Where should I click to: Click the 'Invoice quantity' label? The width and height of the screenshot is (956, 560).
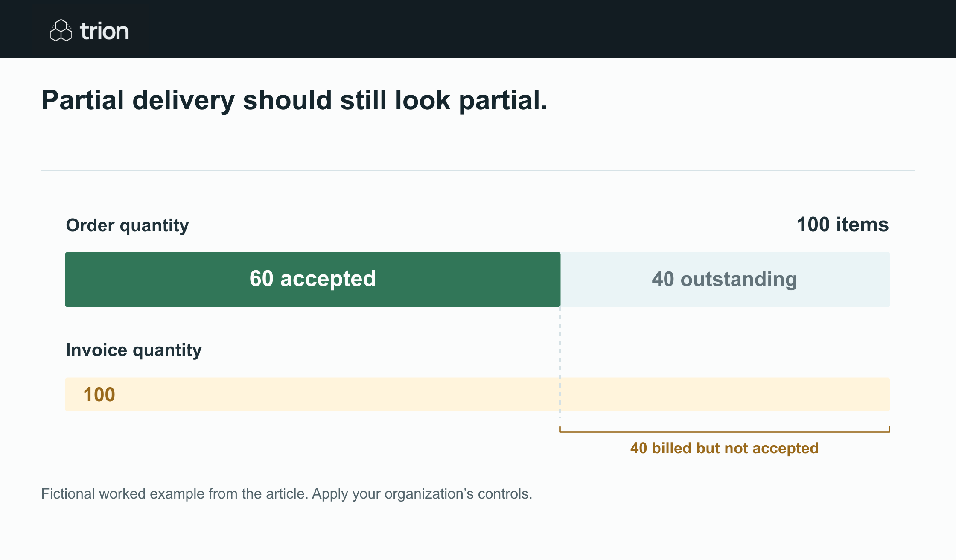[134, 350]
